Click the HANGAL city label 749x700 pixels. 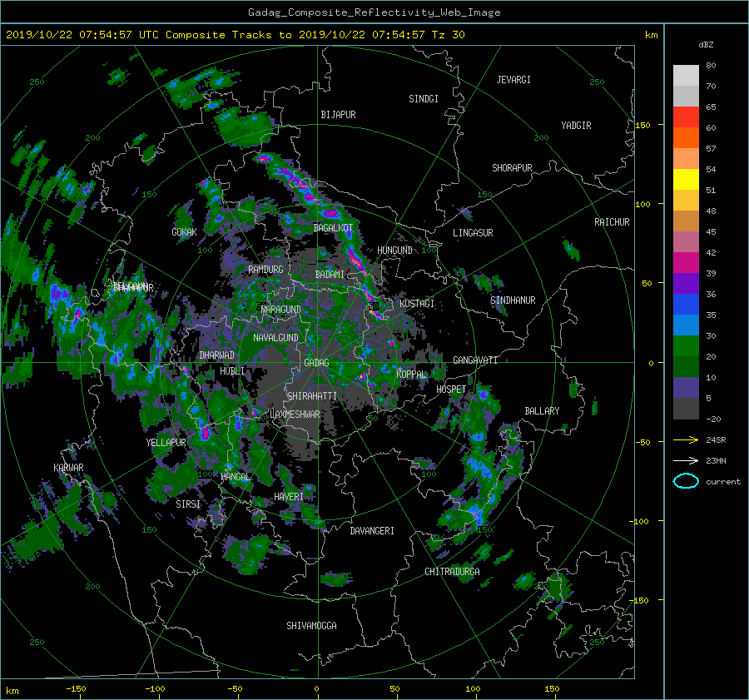tap(236, 477)
